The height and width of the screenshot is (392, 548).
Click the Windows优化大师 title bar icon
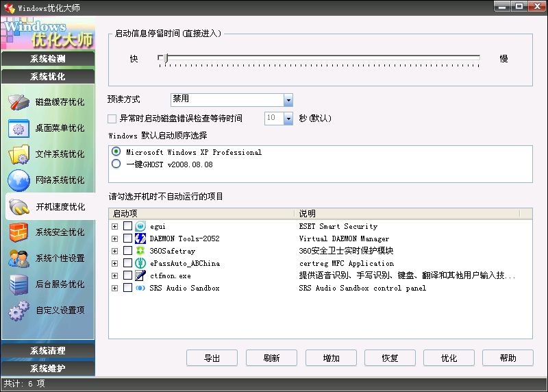pos(10,8)
